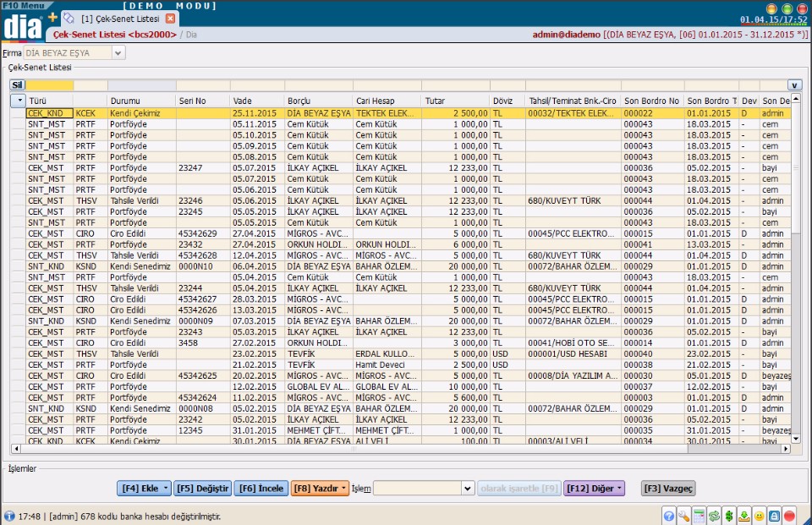Open the wrench settings icon

point(683,517)
